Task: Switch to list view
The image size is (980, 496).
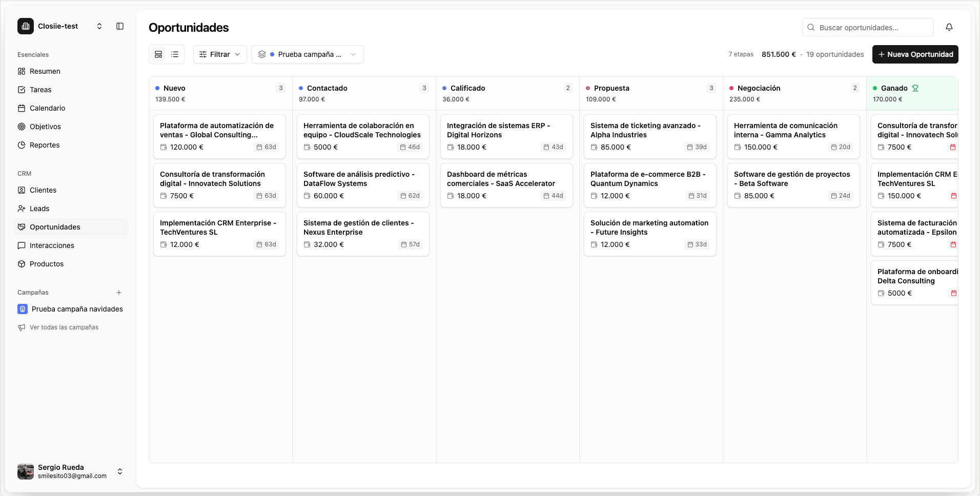Action: coord(175,54)
